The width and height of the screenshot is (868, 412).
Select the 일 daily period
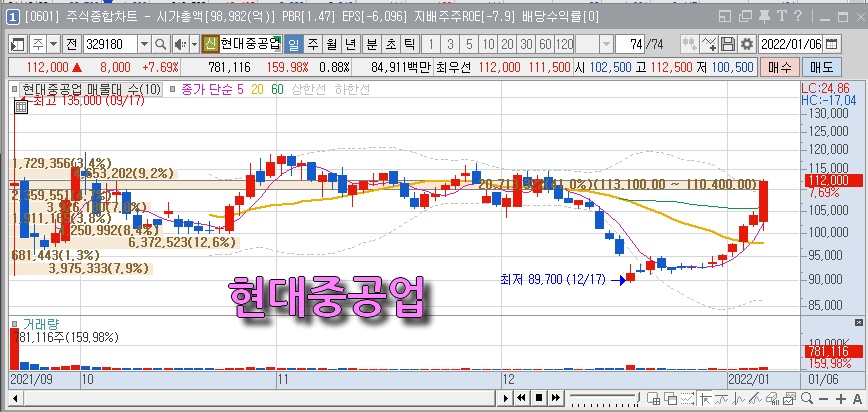(293, 44)
